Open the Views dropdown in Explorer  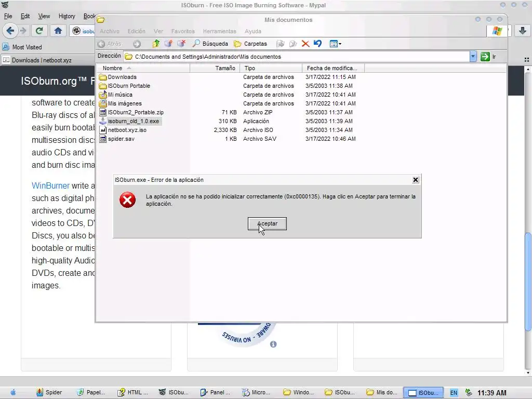pos(335,44)
